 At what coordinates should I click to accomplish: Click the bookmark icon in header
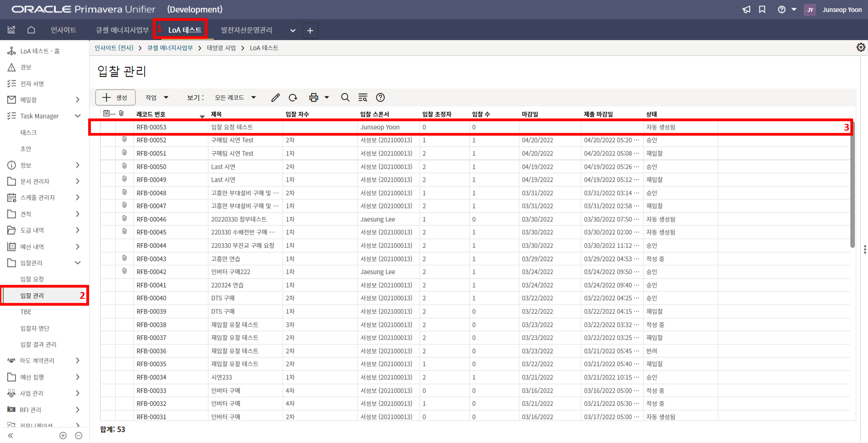[762, 9]
